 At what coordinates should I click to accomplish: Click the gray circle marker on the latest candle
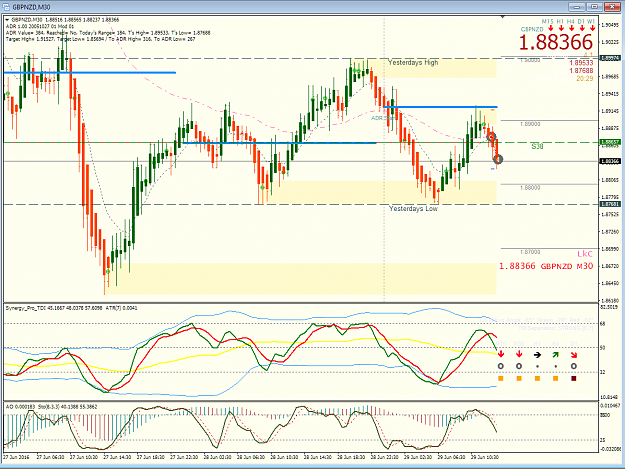pyautogui.click(x=497, y=159)
